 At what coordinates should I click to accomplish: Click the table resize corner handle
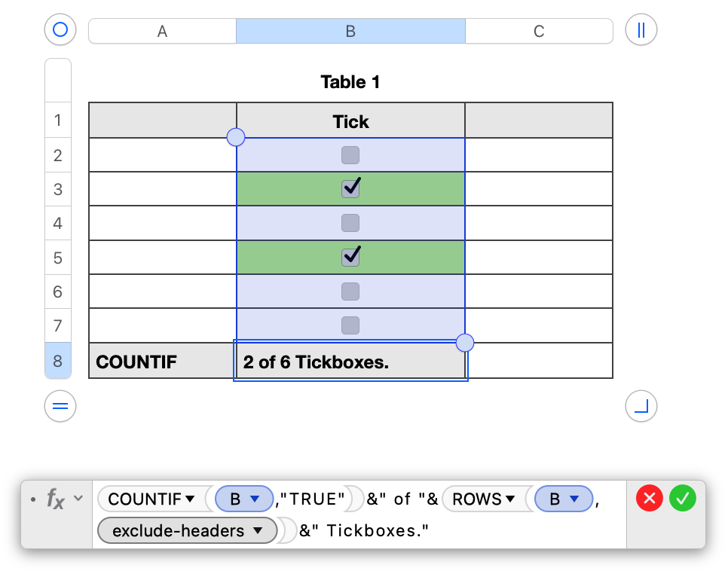[641, 407]
